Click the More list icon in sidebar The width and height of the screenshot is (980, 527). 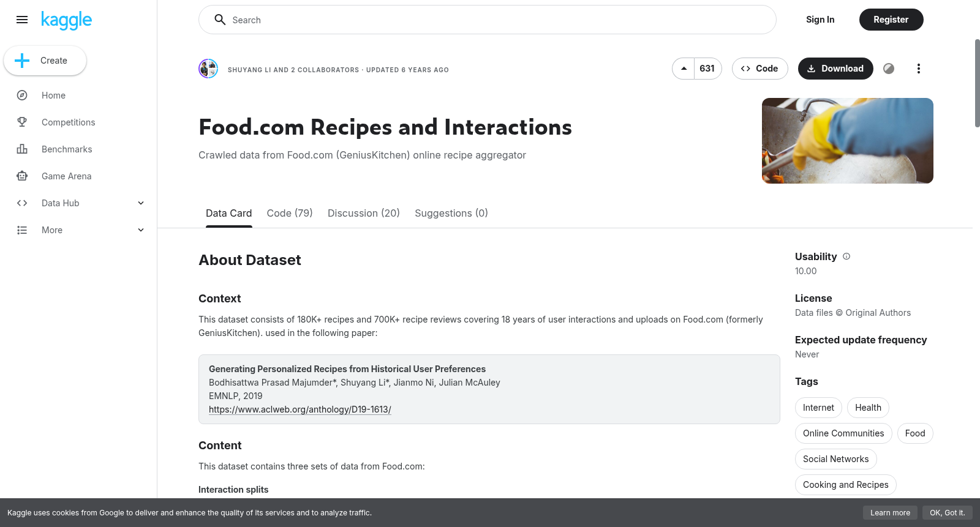(22, 230)
